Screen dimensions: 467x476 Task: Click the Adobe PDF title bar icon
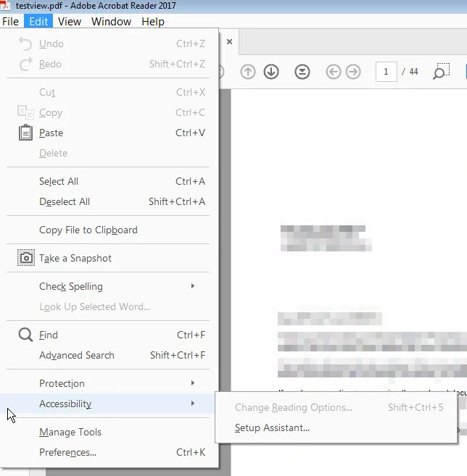pos(5,5)
